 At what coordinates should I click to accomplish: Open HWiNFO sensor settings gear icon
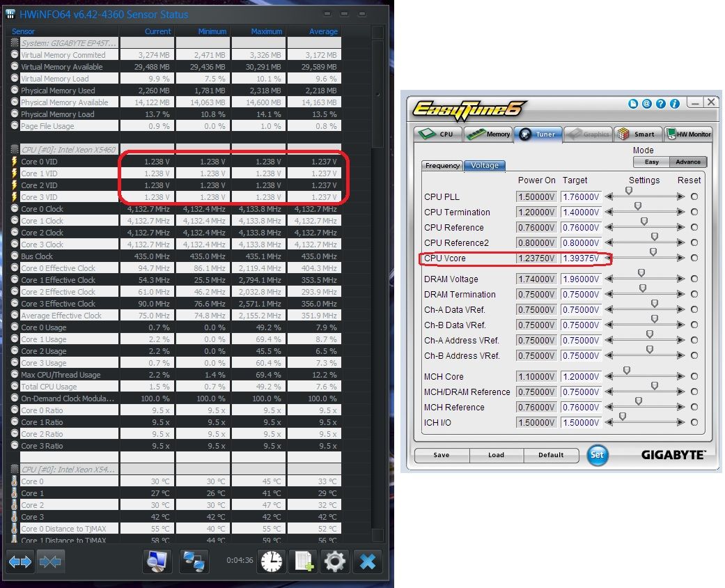[335, 561]
